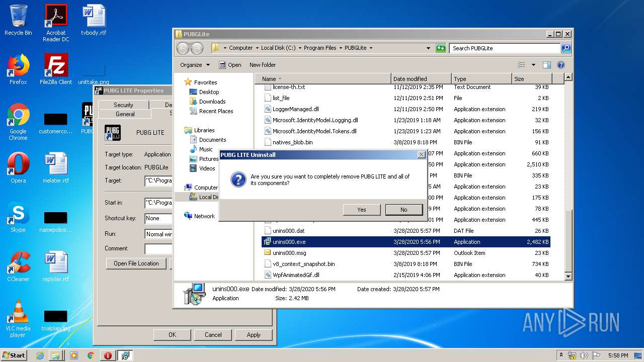Select the uninstaller taskbar button
This screenshot has width=644, height=362.
click(125, 355)
